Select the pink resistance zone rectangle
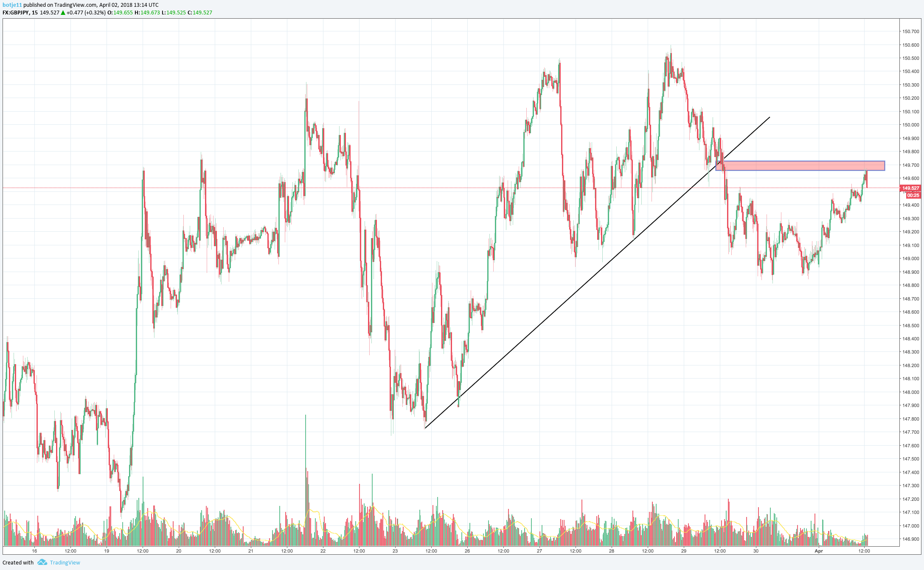The image size is (924, 570). [x=800, y=166]
